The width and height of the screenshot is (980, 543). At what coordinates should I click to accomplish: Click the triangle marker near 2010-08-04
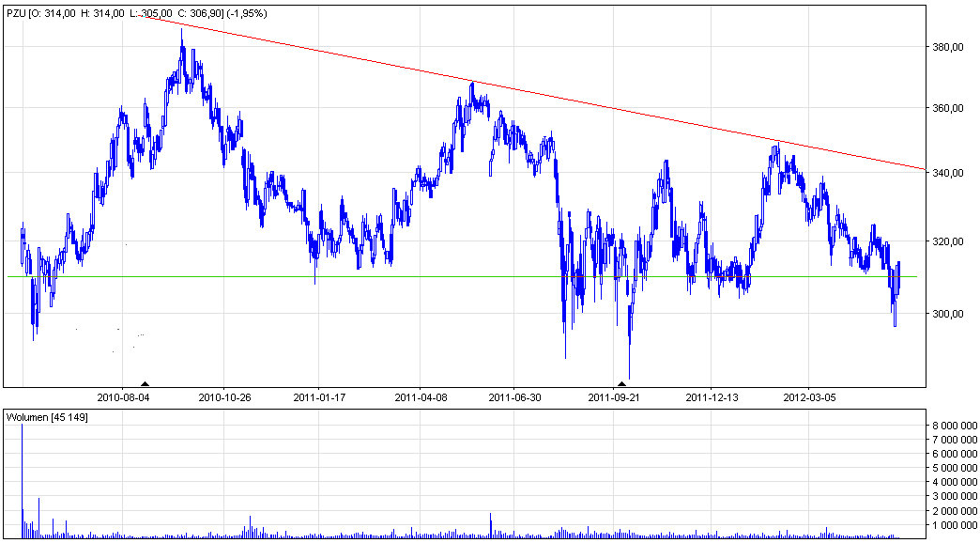tap(145, 383)
